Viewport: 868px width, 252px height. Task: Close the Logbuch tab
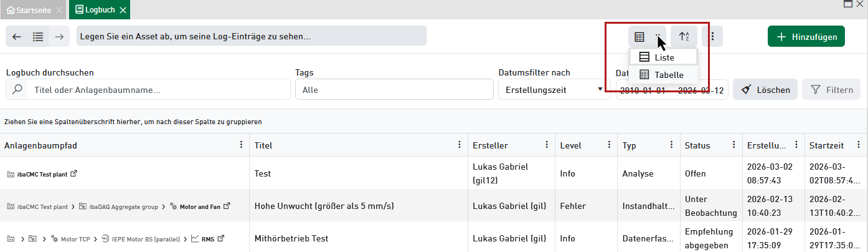[x=123, y=10]
